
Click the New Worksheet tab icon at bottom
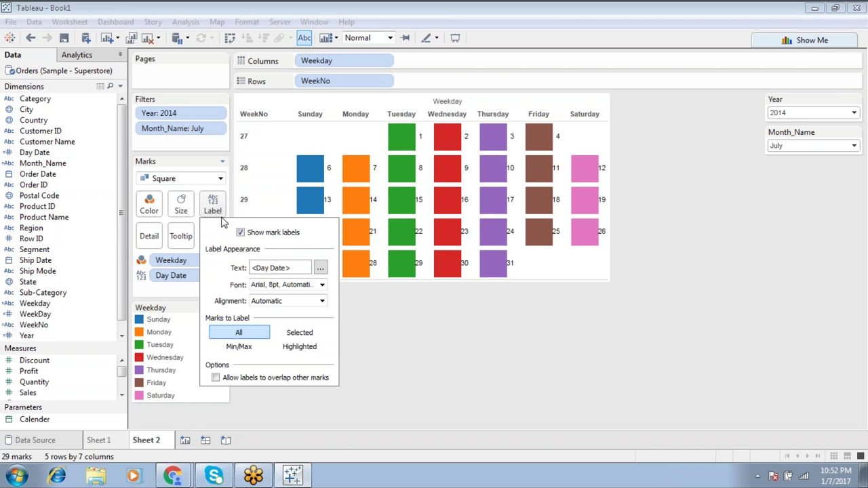pyautogui.click(x=185, y=441)
